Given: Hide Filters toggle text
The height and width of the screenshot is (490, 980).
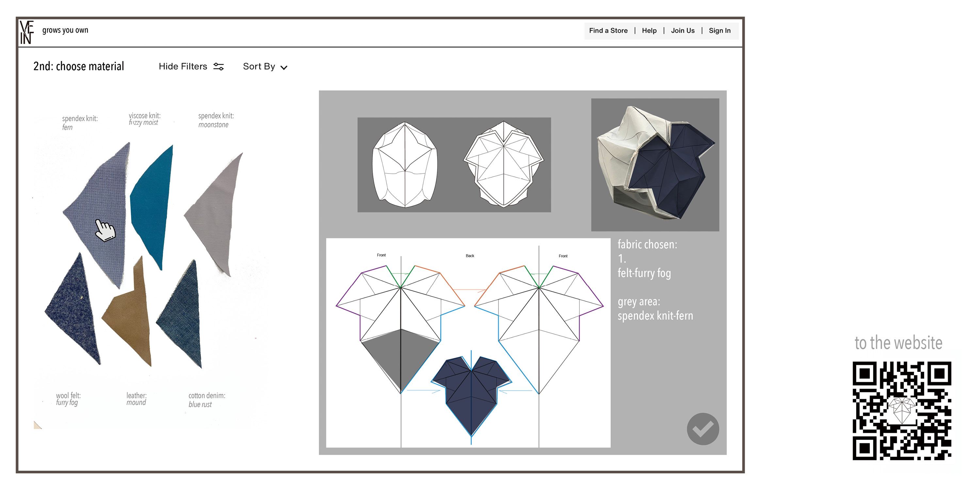Looking at the screenshot, I should 183,67.
